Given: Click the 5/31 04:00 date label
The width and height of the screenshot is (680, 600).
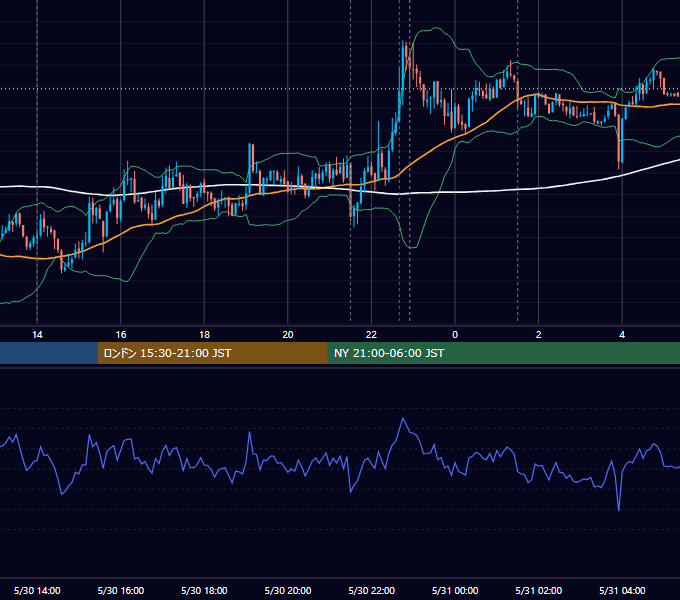Looking at the screenshot, I should 622,590.
